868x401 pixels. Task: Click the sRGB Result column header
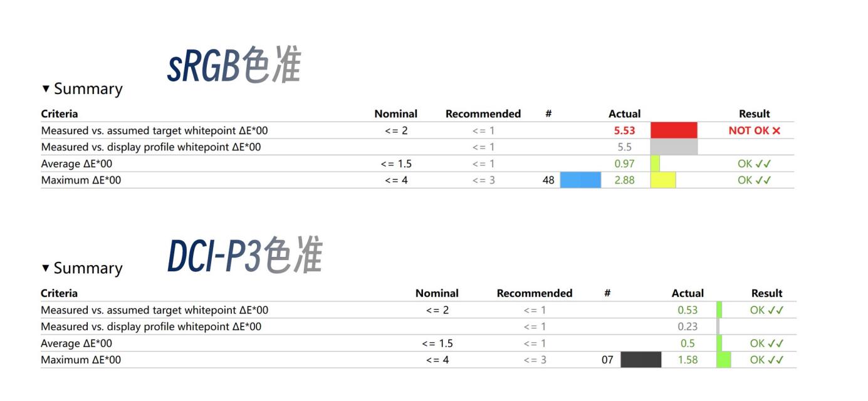[x=754, y=114]
